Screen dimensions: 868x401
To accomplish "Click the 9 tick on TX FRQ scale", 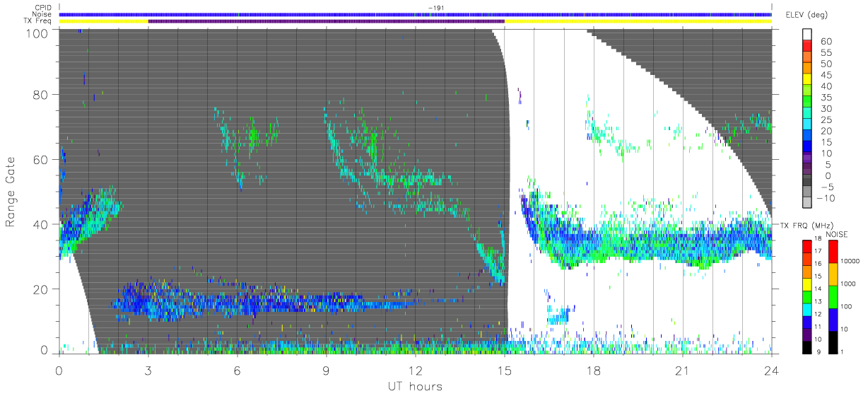I will coord(819,352).
